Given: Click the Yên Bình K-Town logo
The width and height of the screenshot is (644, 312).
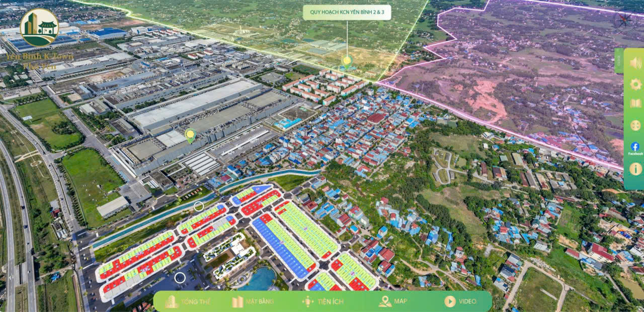Looking at the screenshot, I should pyautogui.click(x=39, y=28).
